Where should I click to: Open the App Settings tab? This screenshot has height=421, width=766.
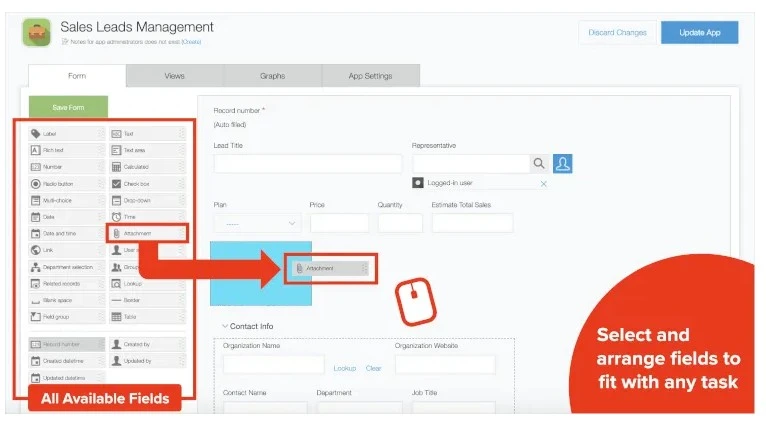[x=371, y=76]
